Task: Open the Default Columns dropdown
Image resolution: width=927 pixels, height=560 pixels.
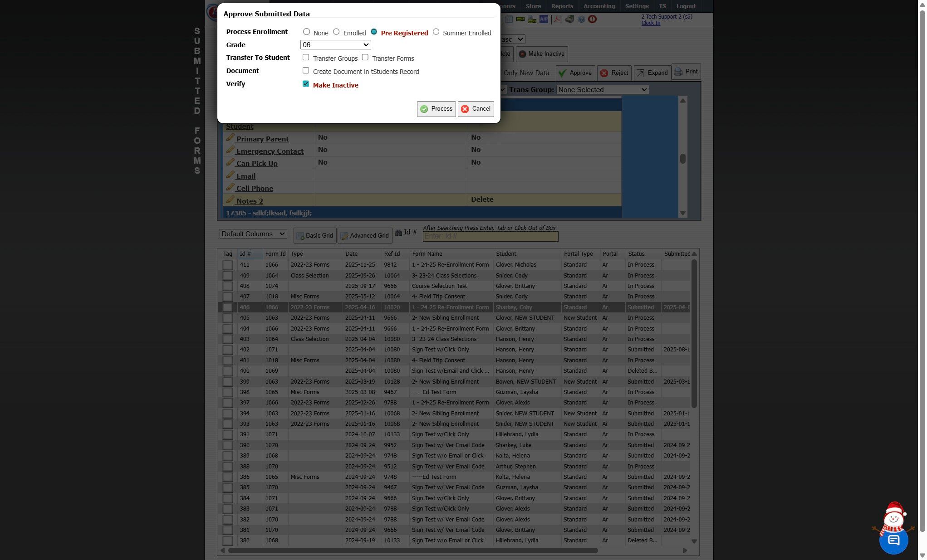Action: [253, 234]
